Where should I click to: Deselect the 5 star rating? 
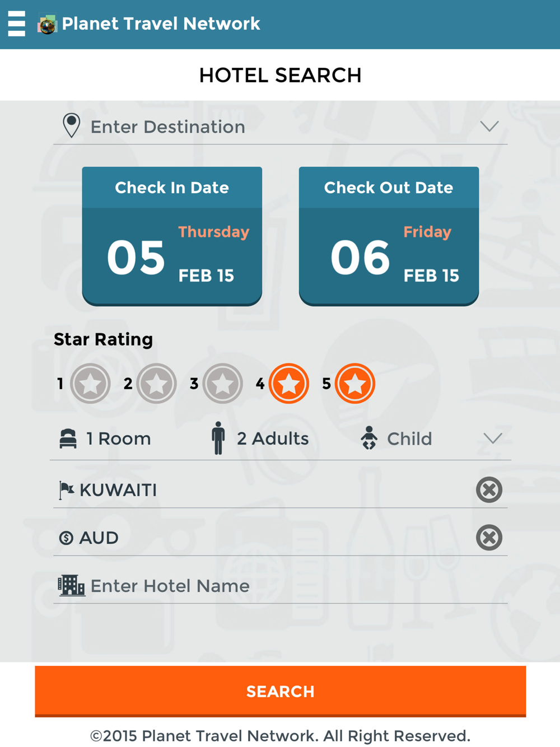[x=355, y=384]
